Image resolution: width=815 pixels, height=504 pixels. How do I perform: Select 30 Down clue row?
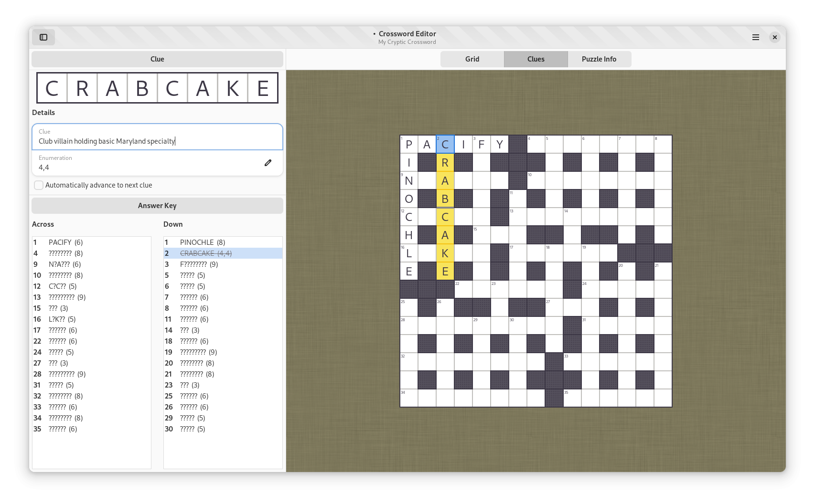pyautogui.click(x=223, y=429)
